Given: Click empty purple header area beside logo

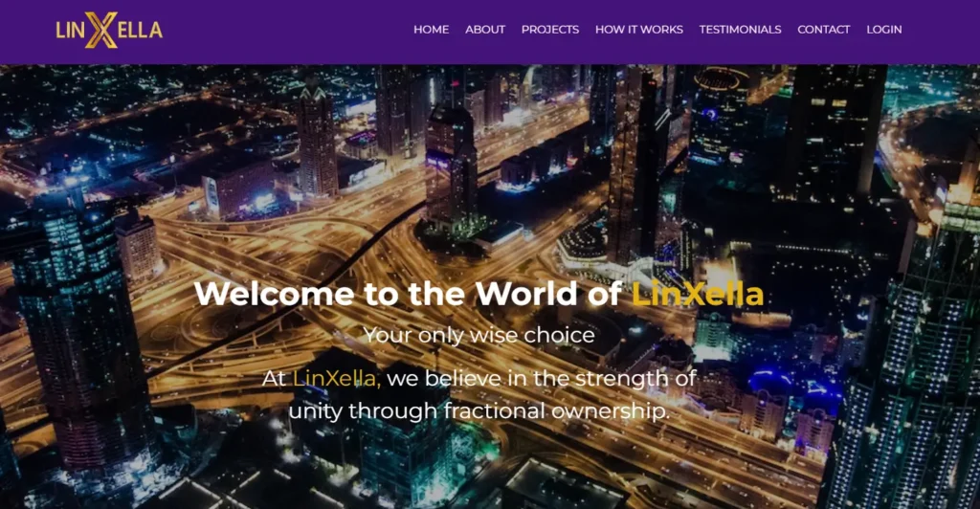Looking at the screenshot, I should point(281,32).
